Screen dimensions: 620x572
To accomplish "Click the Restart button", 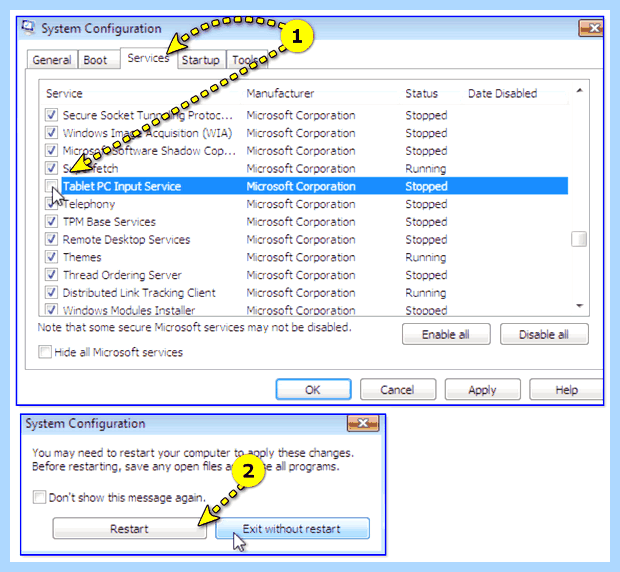I will (x=129, y=529).
